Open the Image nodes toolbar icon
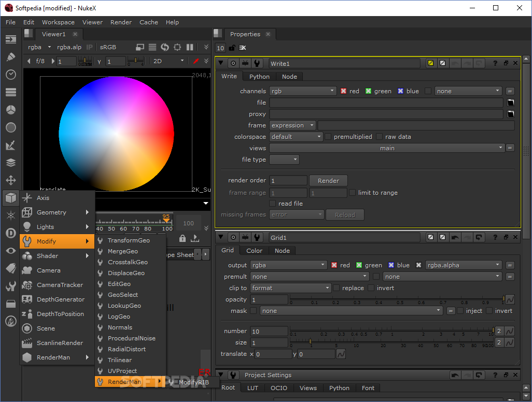 (11, 39)
